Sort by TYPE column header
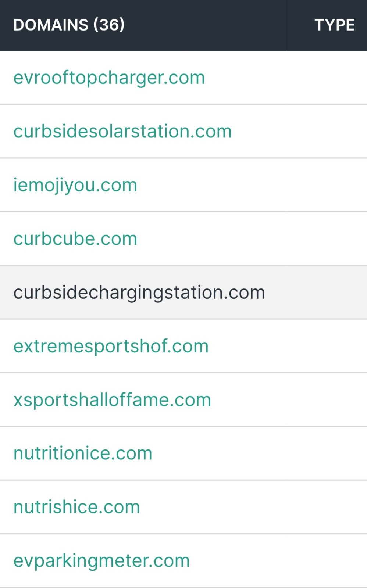The height and width of the screenshot is (588, 367). pyautogui.click(x=335, y=25)
